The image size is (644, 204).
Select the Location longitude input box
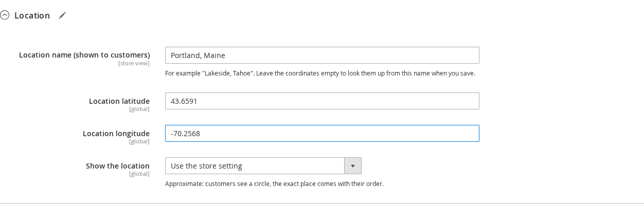[322, 134]
